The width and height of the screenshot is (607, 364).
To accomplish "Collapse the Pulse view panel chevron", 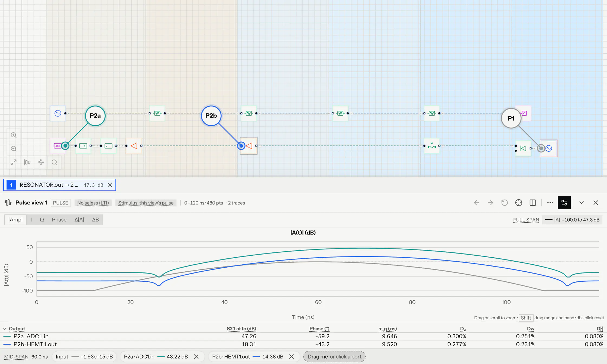I will tap(582, 203).
